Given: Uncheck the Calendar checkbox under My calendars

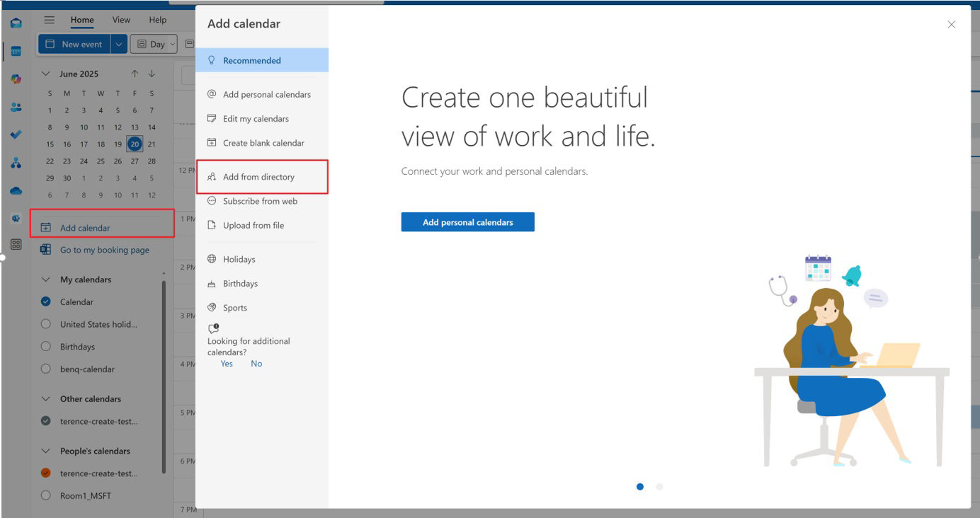Looking at the screenshot, I should coord(46,301).
